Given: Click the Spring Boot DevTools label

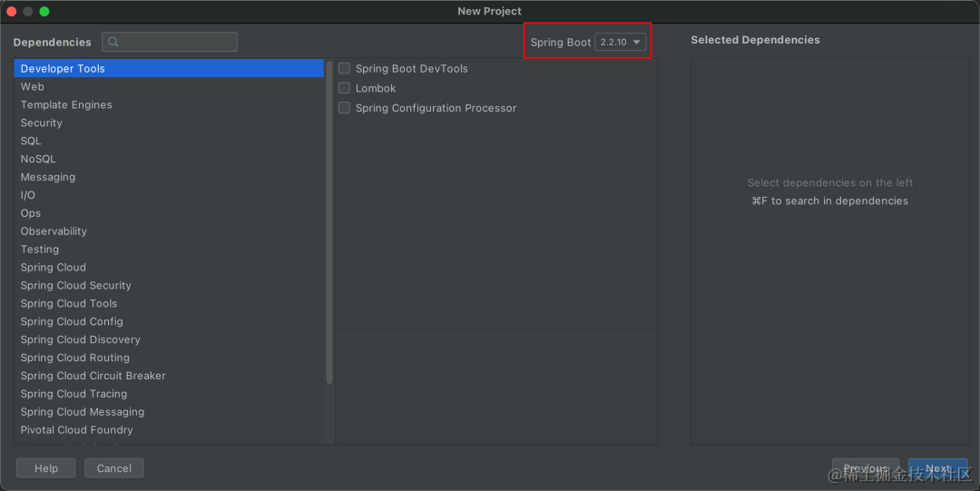Looking at the screenshot, I should [x=412, y=69].
